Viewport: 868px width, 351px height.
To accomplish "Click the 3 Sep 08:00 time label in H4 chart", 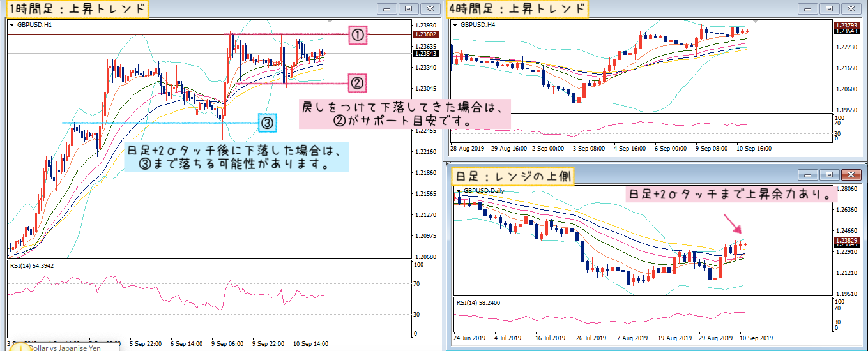I will [588, 148].
